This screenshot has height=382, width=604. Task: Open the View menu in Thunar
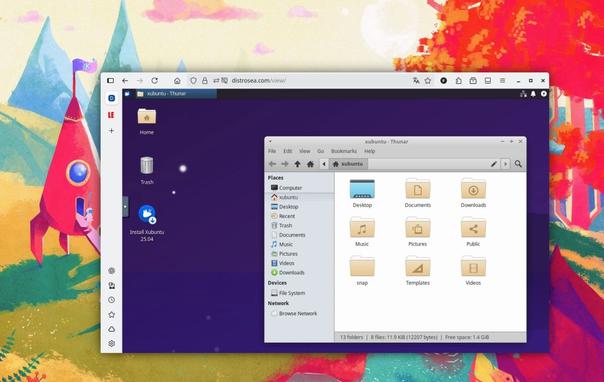pos(304,151)
